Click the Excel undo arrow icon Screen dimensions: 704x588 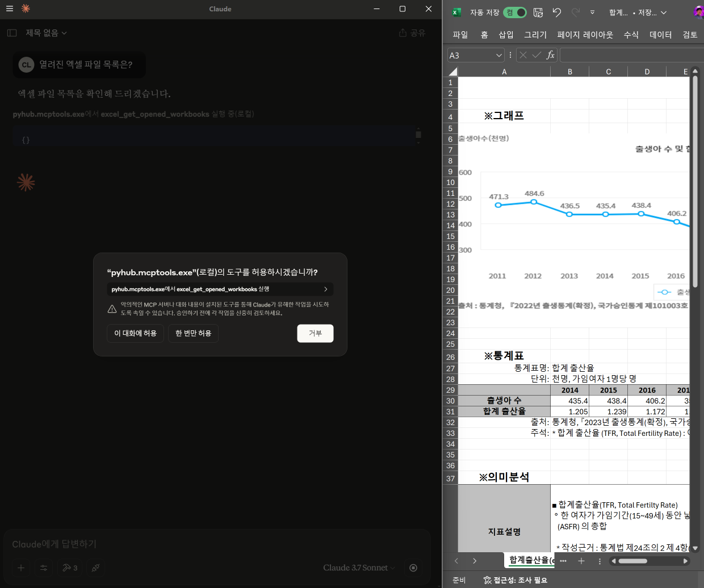(556, 12)
